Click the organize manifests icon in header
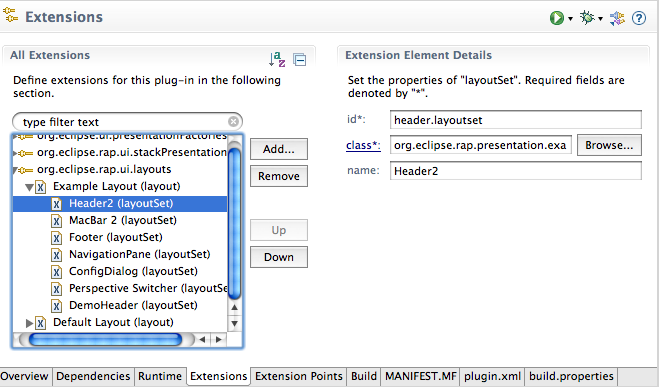Screen dimensions: 659x387 [x=617, y=18]
